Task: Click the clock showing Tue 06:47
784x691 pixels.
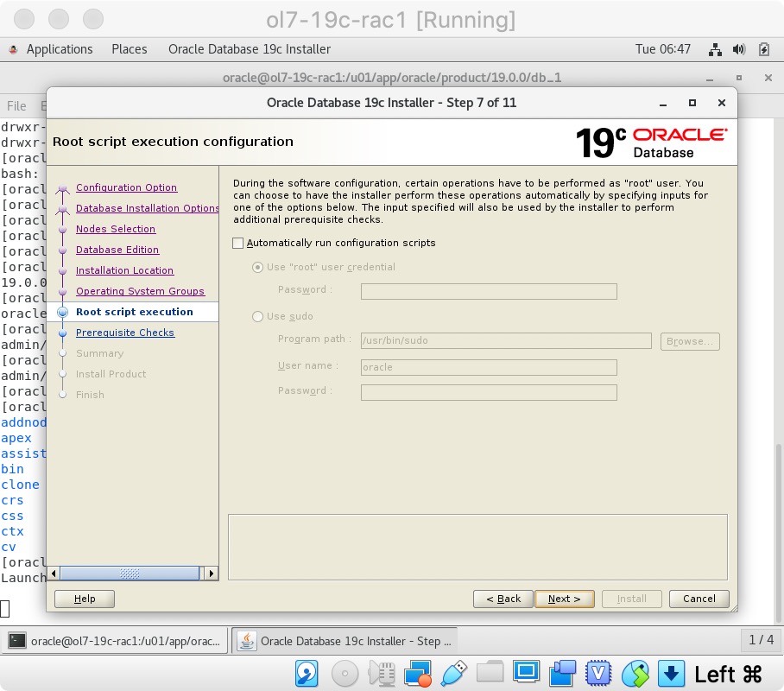Action: (x=663, y=49)
